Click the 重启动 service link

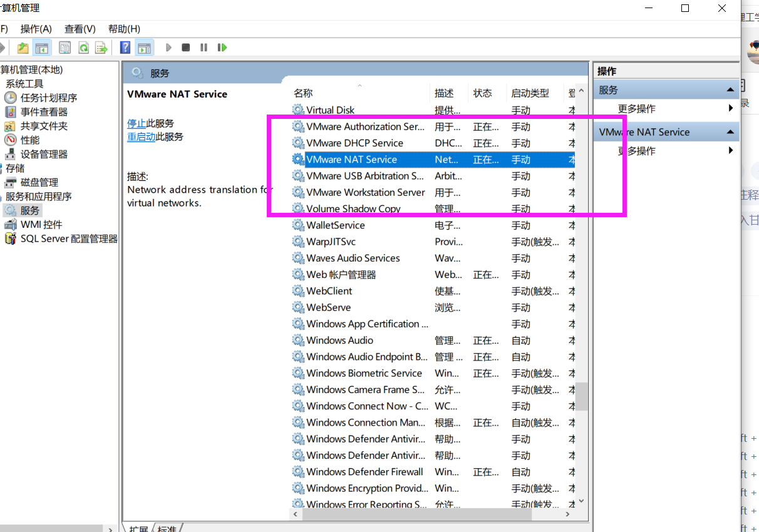142,136
